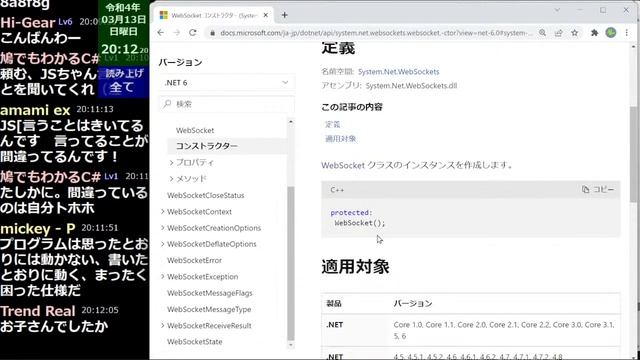
Task: Copy the code with the コピー button
Action: pos(598,189)
